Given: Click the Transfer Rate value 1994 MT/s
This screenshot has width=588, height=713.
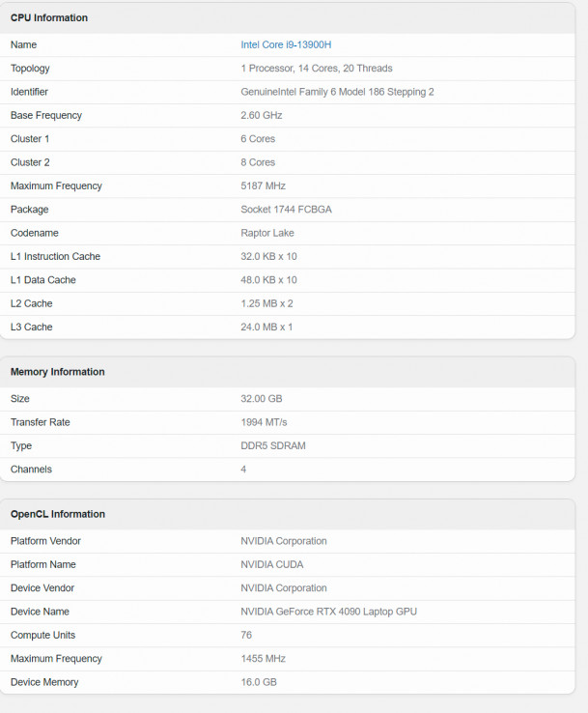Looking at the screenshot, I should pos(264,422).
